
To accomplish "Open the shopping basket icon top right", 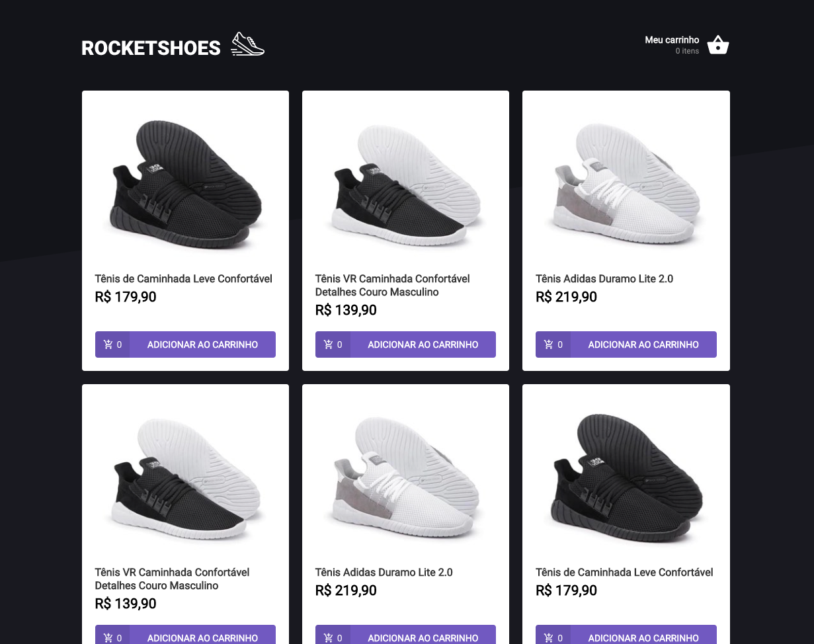I will click(717, 44).
